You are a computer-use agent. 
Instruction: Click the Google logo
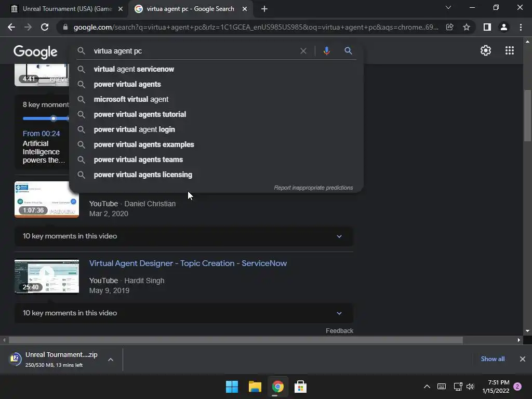coord(35,52)
